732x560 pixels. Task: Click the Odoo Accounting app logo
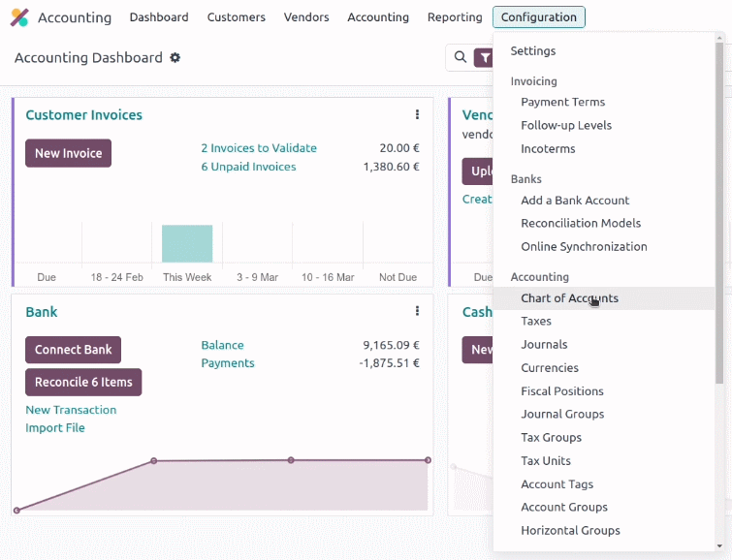19,17
